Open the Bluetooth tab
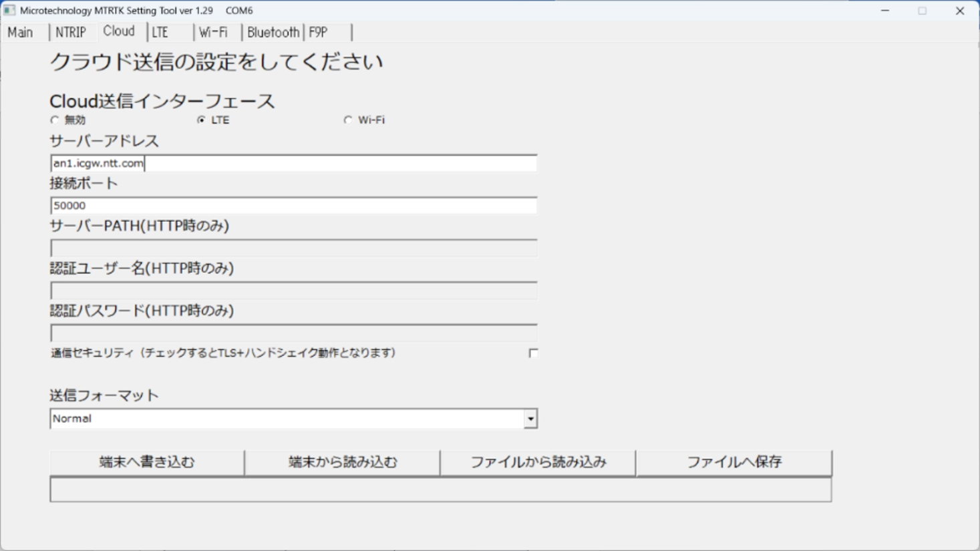The image size is (980, 551). [x=273, y=32]
